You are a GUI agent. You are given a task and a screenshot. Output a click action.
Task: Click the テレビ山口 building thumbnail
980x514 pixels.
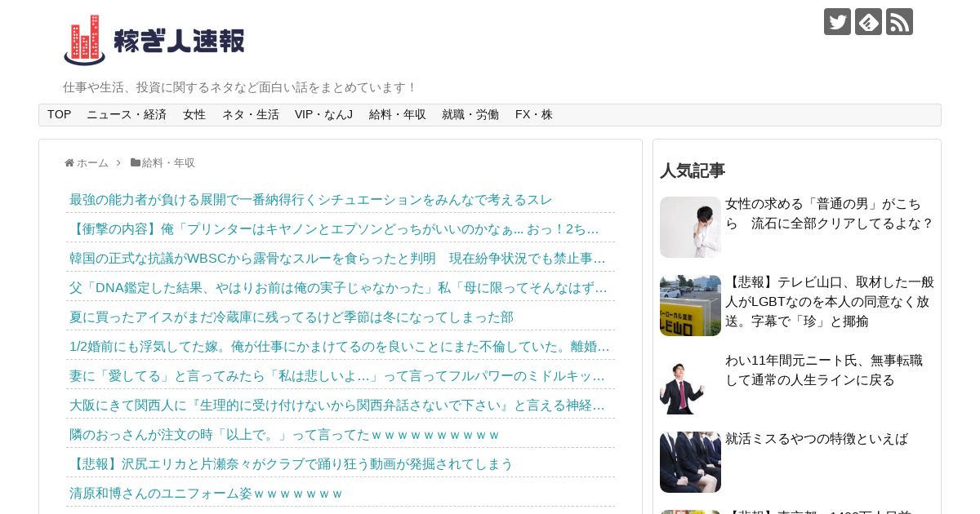coord(690,305)
